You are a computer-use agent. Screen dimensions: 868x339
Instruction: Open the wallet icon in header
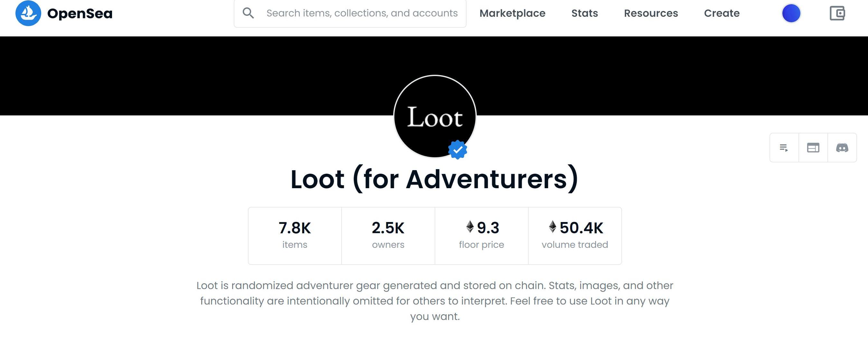tap(837, 14)
